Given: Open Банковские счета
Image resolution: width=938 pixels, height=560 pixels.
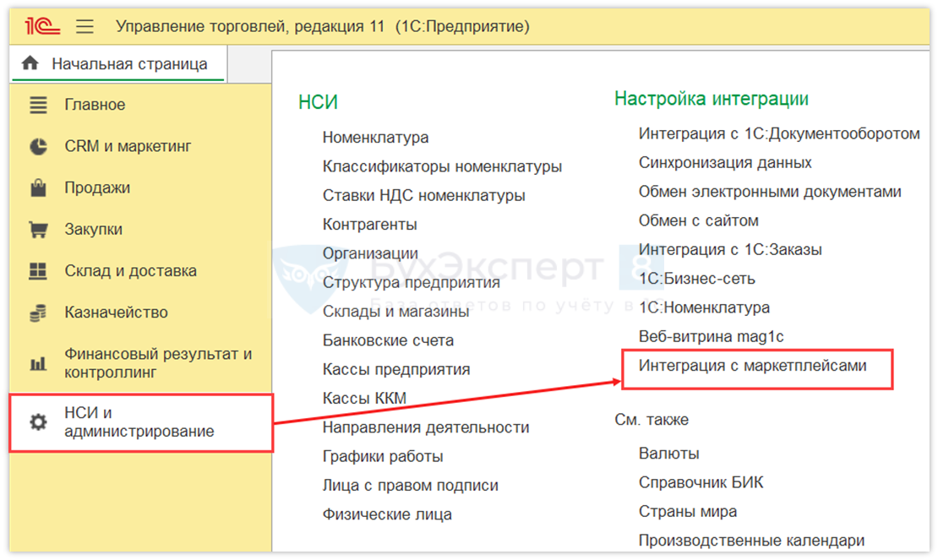Looking at the screenshot, I should [x=388, y=340].
